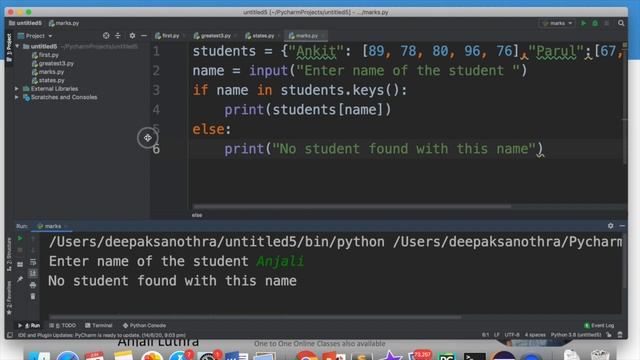
Task: Click the Locate/Select Opened File target icon
Action: (106, 36)
